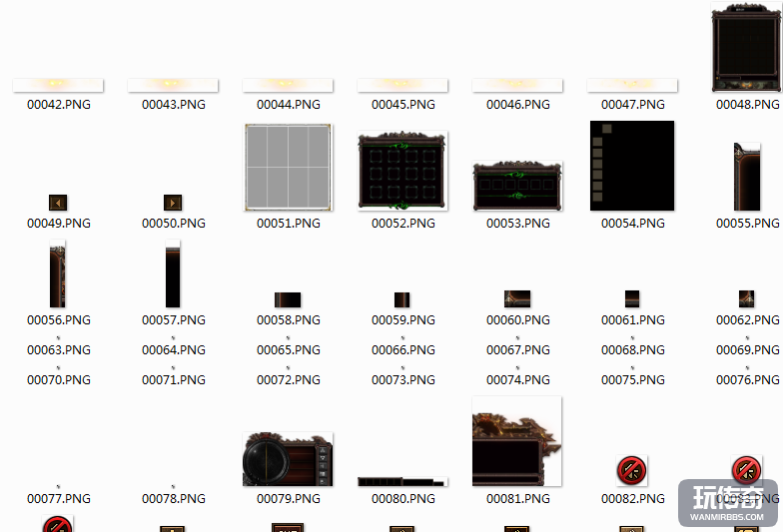The height and width of the screenshot is (532, 783).
Task: Click the file name 00082.PNG
Action: (633, 499)
